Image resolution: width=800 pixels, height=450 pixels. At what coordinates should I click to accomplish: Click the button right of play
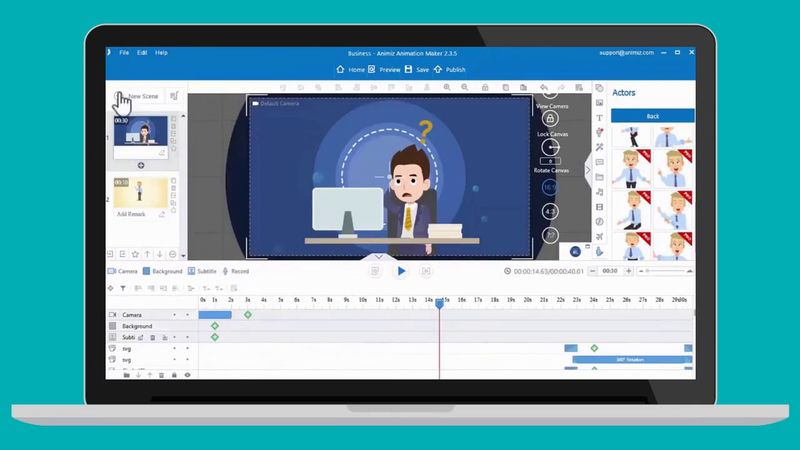(426, 271)
